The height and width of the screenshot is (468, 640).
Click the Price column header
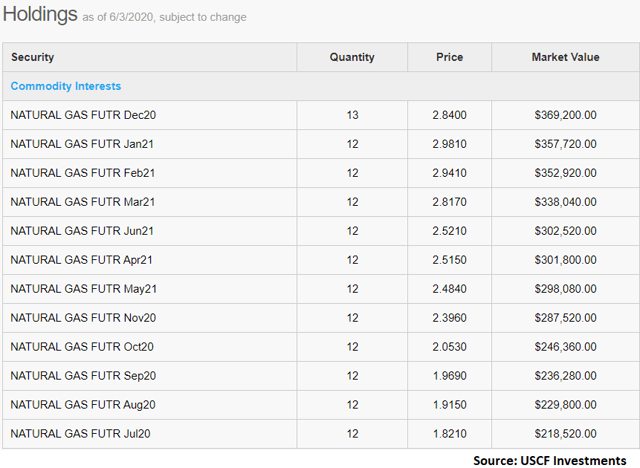point(449,57)
